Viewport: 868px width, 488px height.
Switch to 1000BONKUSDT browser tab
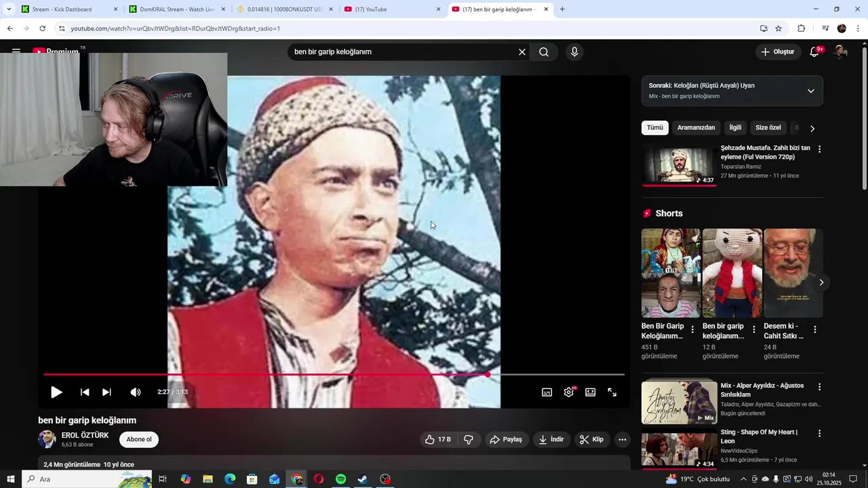(x=285, y=9)
